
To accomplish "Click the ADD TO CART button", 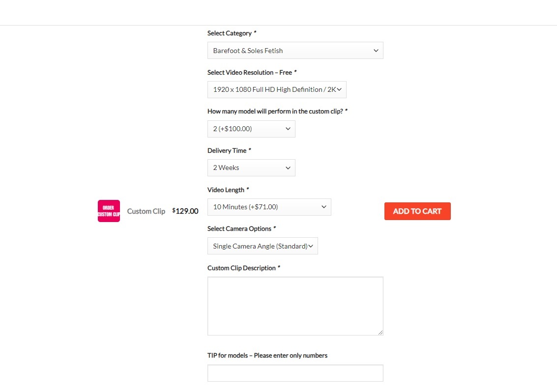I will [417, 211].
